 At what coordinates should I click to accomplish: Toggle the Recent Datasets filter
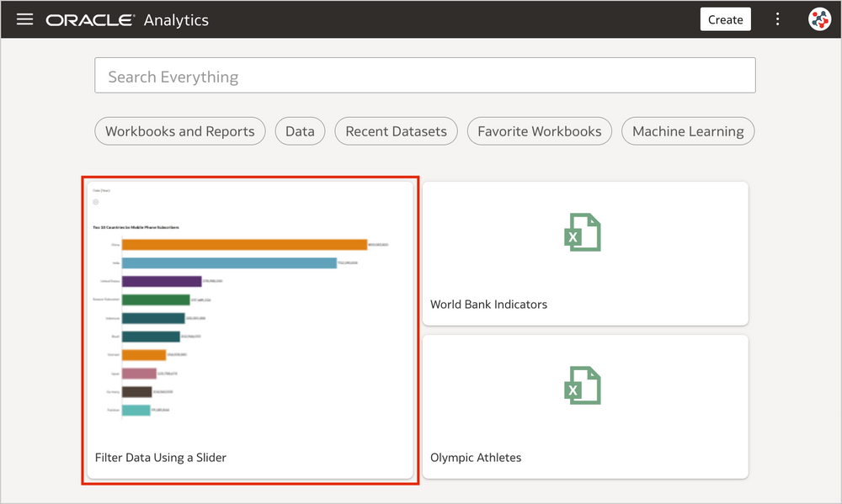click(x=396, y=131)
